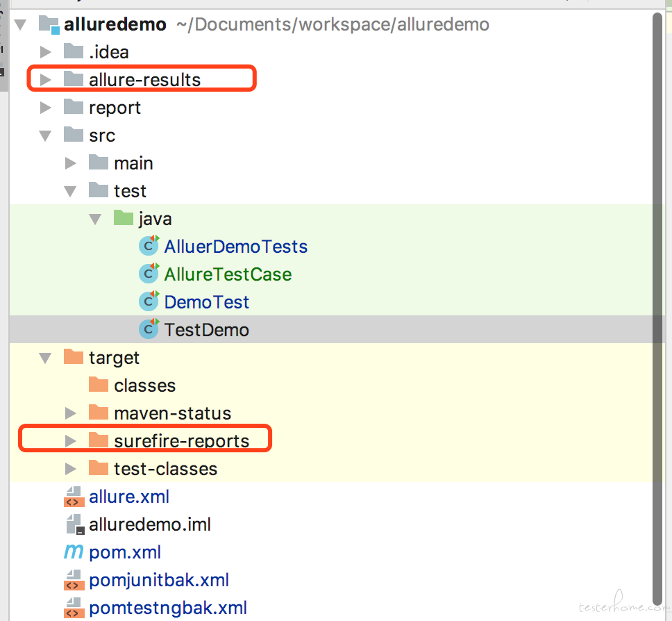Click the AllureTestCase class icon
This screenshot has width=672, height=621.
pos(149,274)
